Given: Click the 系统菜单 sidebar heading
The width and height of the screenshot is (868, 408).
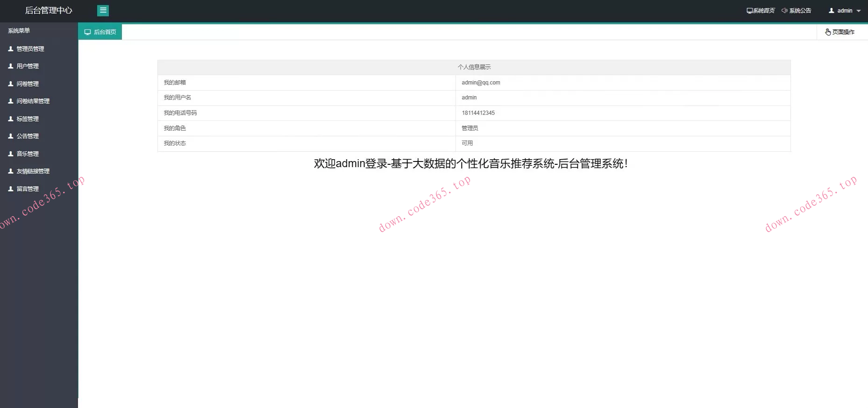Looking at the screenshot, I should click(x=19, y=31).
